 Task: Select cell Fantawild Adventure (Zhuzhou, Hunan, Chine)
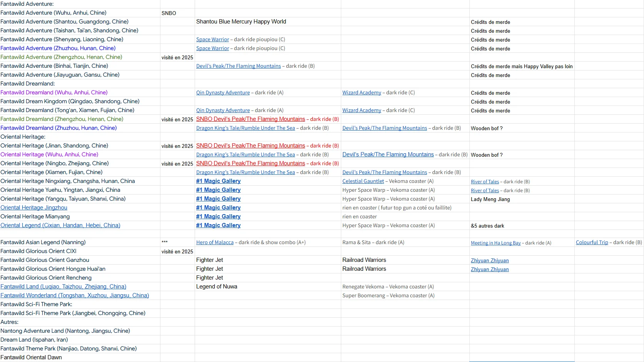click(x=80, y=48)
